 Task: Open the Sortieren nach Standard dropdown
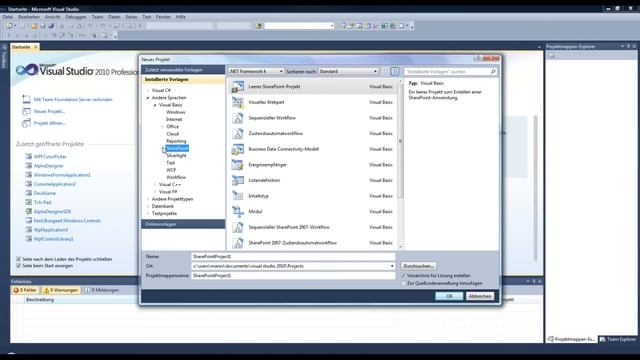point(348,71)
